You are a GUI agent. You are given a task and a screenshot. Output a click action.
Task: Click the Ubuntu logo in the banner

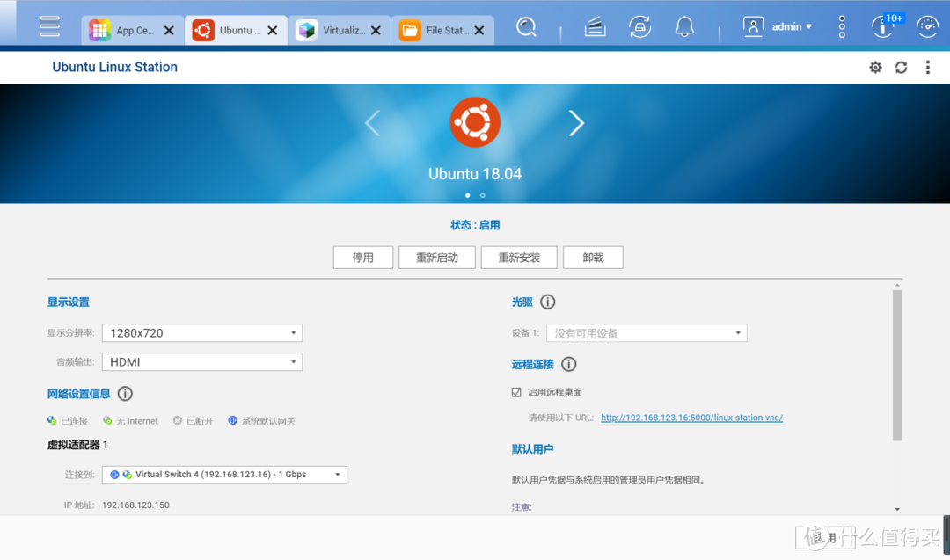(x=475, y=122)
